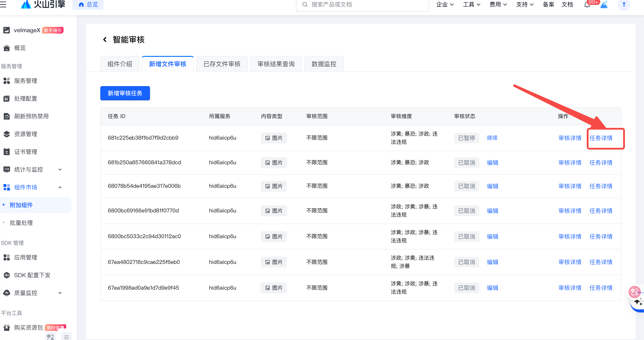Open SDK 配置下发 in sidebar
Screen dimensions: 644x340
(x=32, y=275)
